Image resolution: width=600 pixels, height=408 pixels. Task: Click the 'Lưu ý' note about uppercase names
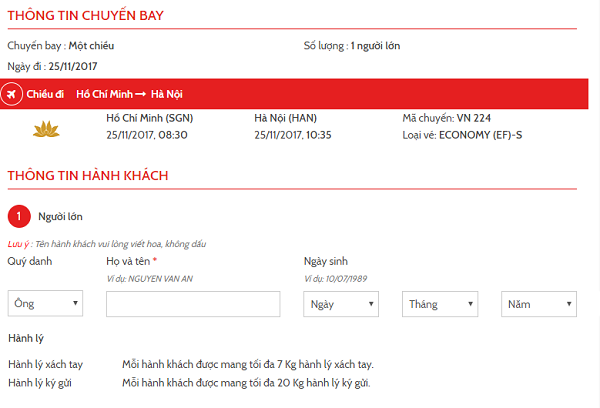click(x=107, y=244)
